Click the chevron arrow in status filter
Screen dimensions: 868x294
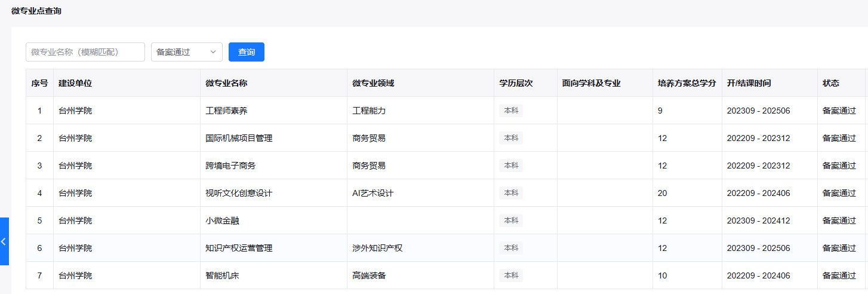pos(213,52)
